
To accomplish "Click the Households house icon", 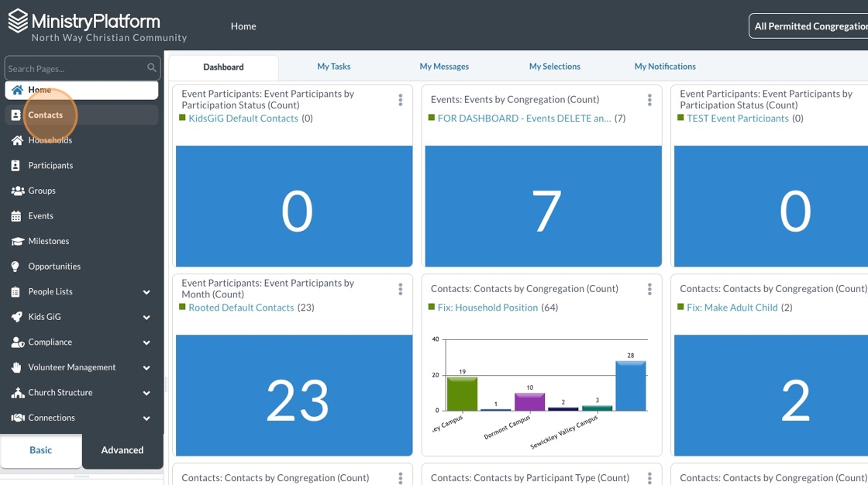I will [x=17, y=140].
